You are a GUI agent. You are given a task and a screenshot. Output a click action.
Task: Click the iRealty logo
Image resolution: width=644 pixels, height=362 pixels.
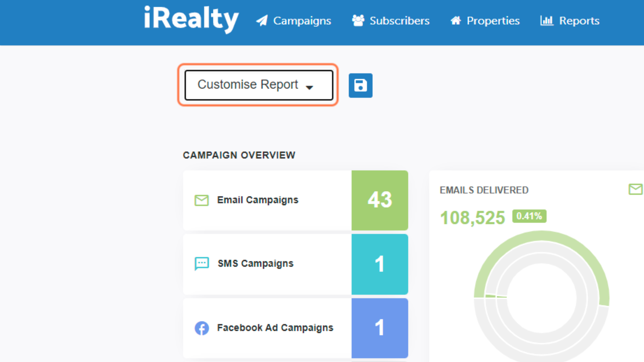click(191, 19)
